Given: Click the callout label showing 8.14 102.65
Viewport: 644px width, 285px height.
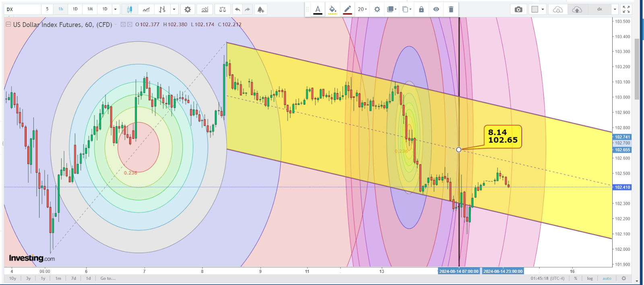Looking at the screenshot, I should (503, 136).
